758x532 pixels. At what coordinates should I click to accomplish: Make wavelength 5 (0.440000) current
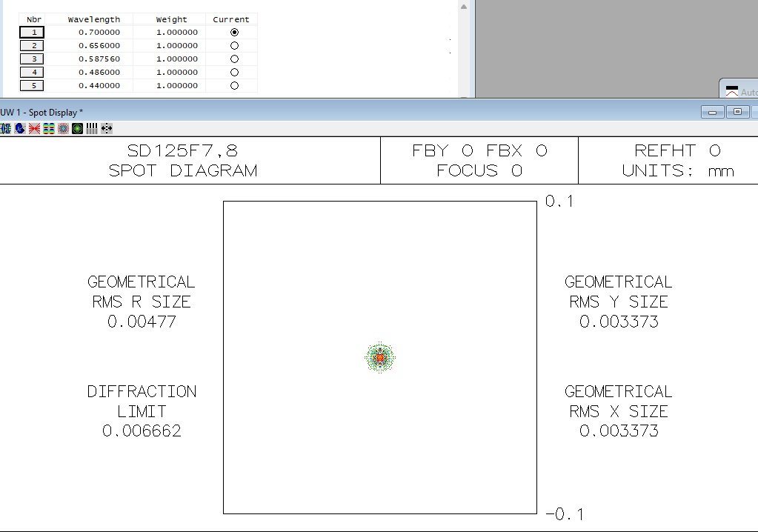pos(234,85)
